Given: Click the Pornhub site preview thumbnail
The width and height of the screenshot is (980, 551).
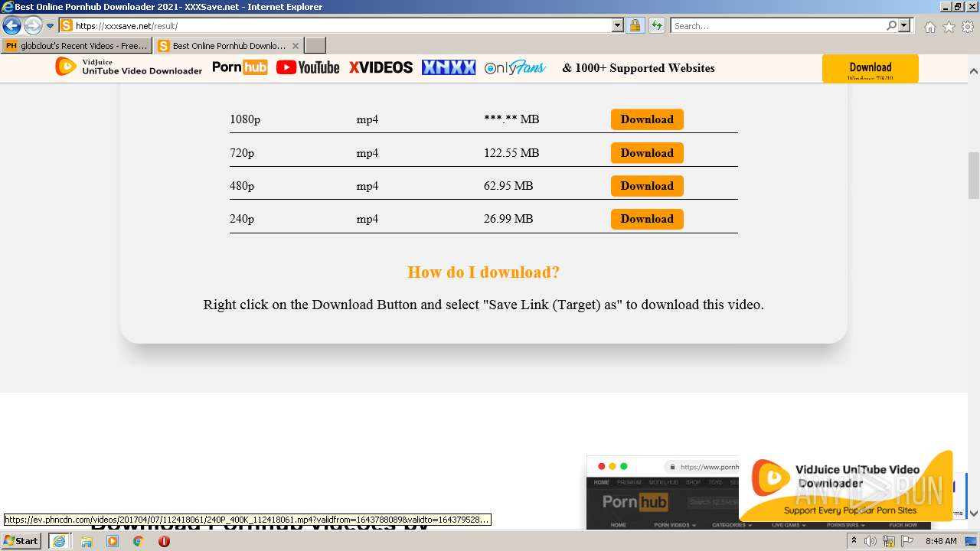Looking at the screenshot, I should (x=662, y=494).
